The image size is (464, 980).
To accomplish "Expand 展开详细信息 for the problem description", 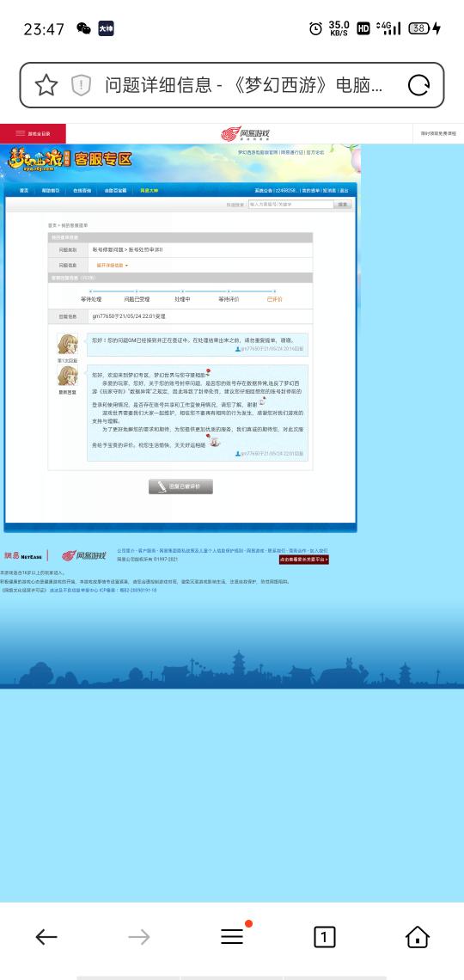I will click(x=113, y=266).
